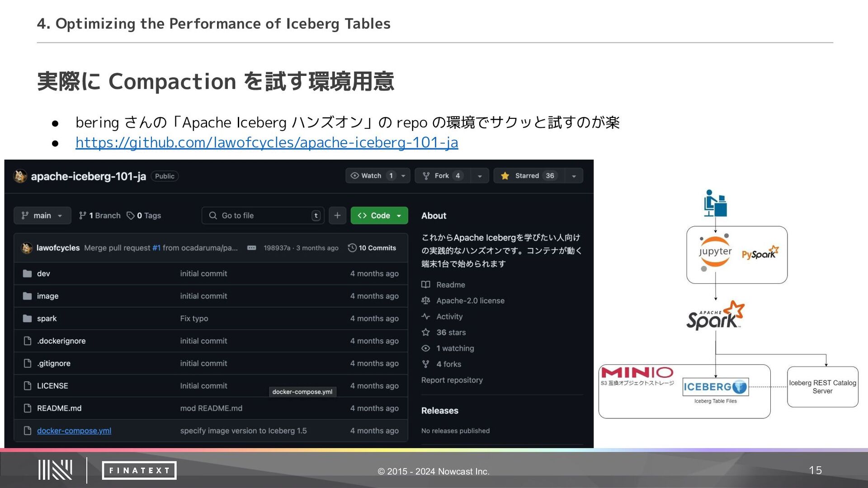868x488 pixels.
Task: Click the fork icon beside 4 forks
Action: (x=425, y=364)
